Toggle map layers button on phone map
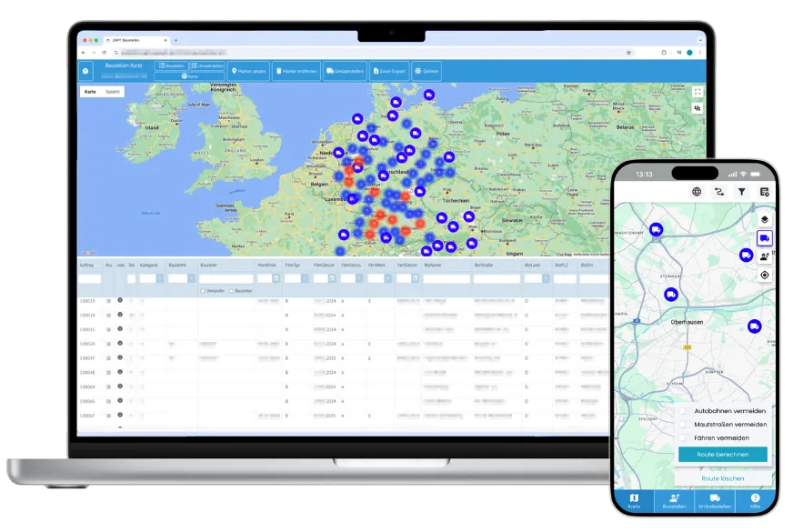The image size is (793, 532). pos(764,219)
